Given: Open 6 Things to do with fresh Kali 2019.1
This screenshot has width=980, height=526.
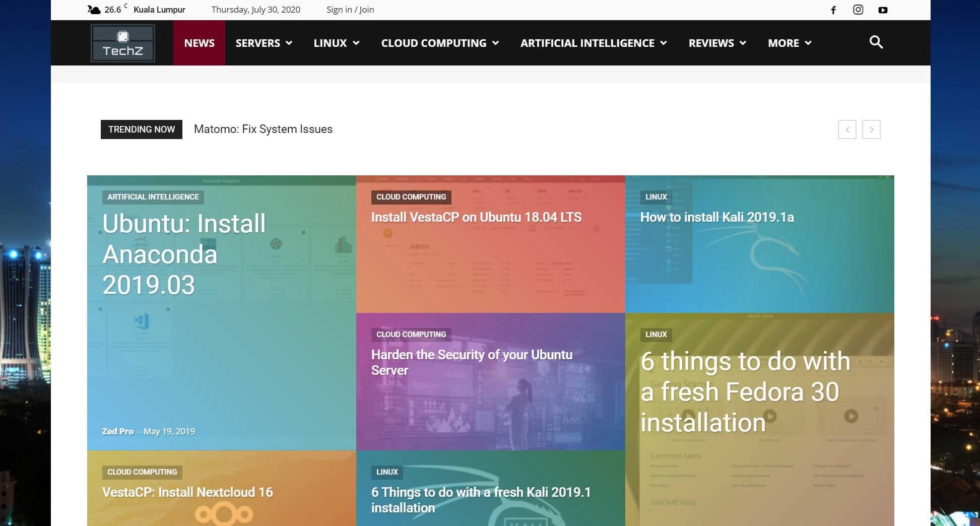Looking at the screenshot, I should (x=481, y=500).
